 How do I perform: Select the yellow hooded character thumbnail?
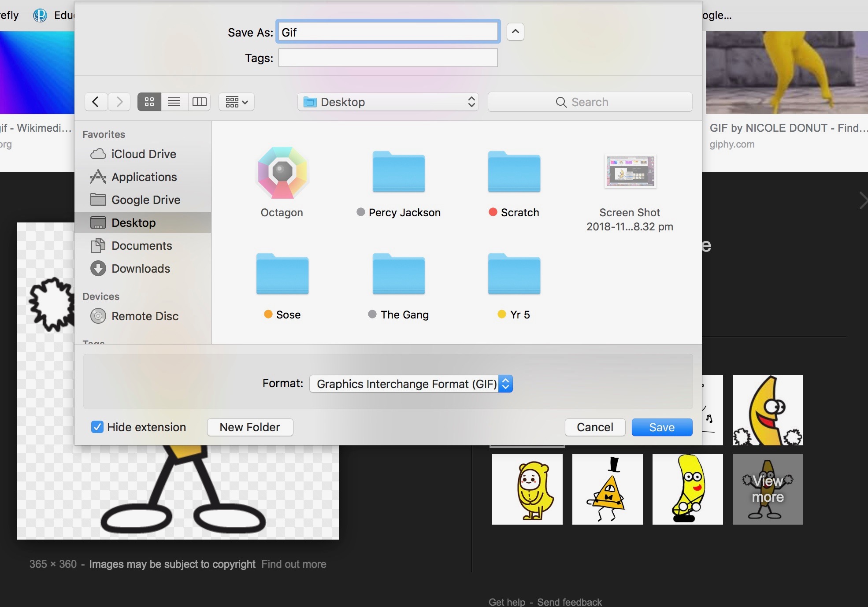(527, 489)
